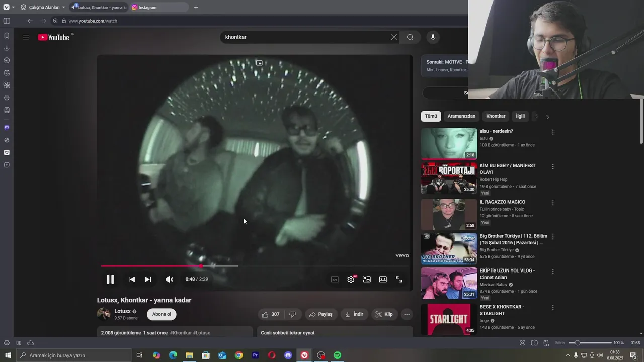Open options for EKİP ile UZUN YOL video
Image resolution: width=644 pixels, height=362 pixels.
pos(553,271)
